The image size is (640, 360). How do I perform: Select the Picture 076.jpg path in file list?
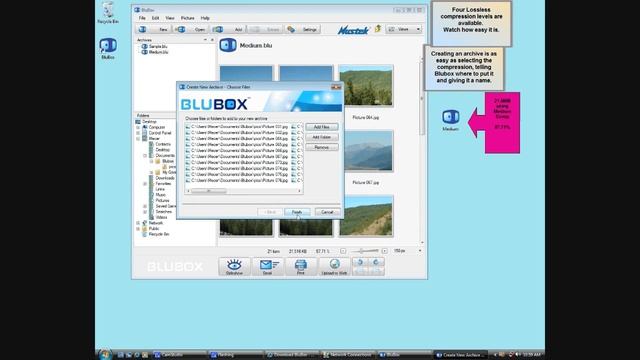237,180
